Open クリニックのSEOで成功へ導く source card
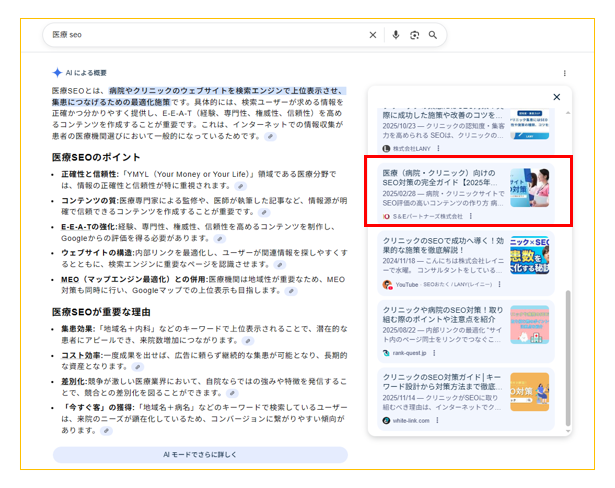The image size is (615, 488). (466, 263)
